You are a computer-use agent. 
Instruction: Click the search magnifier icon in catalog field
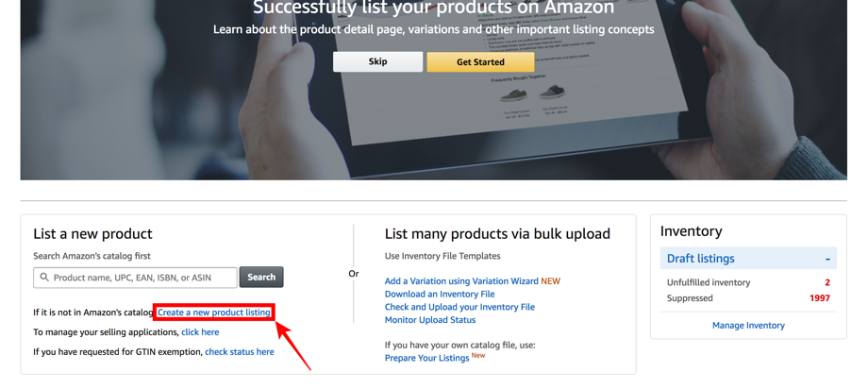pos(44,277)
